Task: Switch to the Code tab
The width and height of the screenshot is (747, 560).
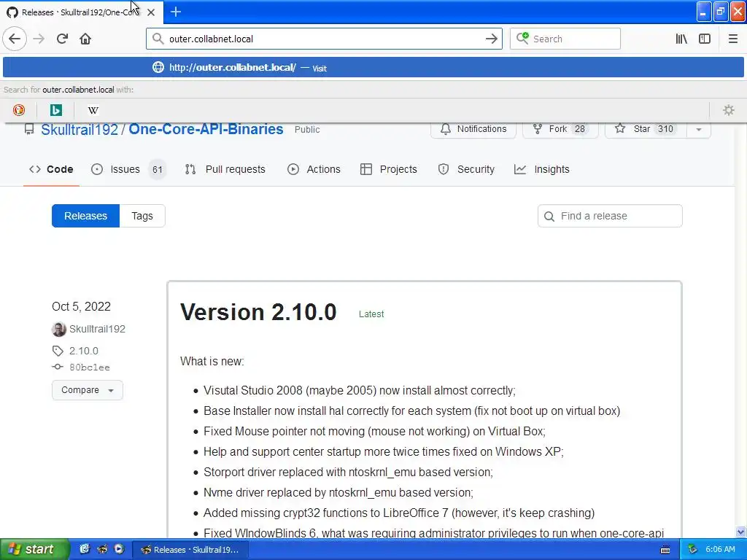Action: pos(51,169)
